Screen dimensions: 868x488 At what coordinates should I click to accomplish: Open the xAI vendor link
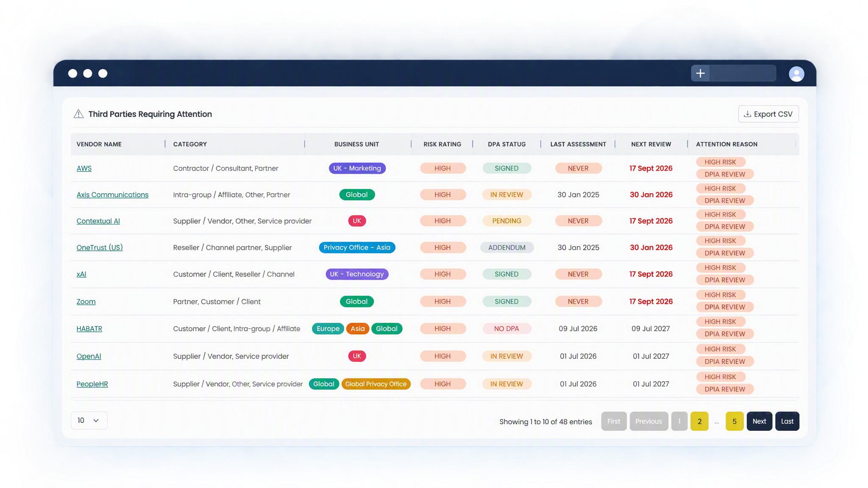pos(81,274)
